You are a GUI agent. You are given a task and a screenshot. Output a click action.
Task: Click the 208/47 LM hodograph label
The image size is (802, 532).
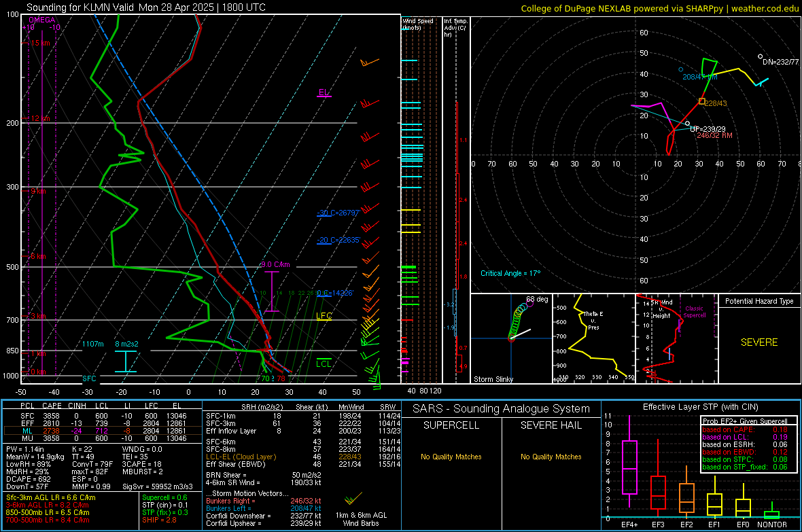point(699,77)
